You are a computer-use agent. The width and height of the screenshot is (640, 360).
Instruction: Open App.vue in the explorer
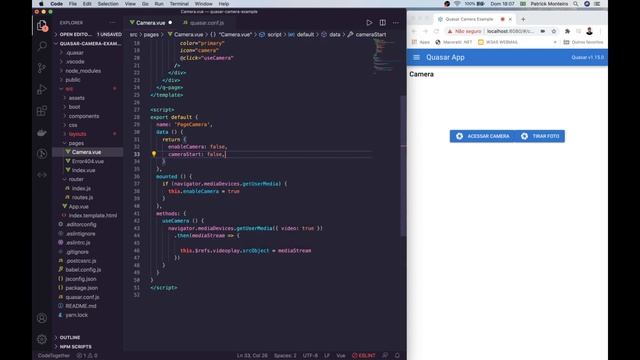pos(78,207)
